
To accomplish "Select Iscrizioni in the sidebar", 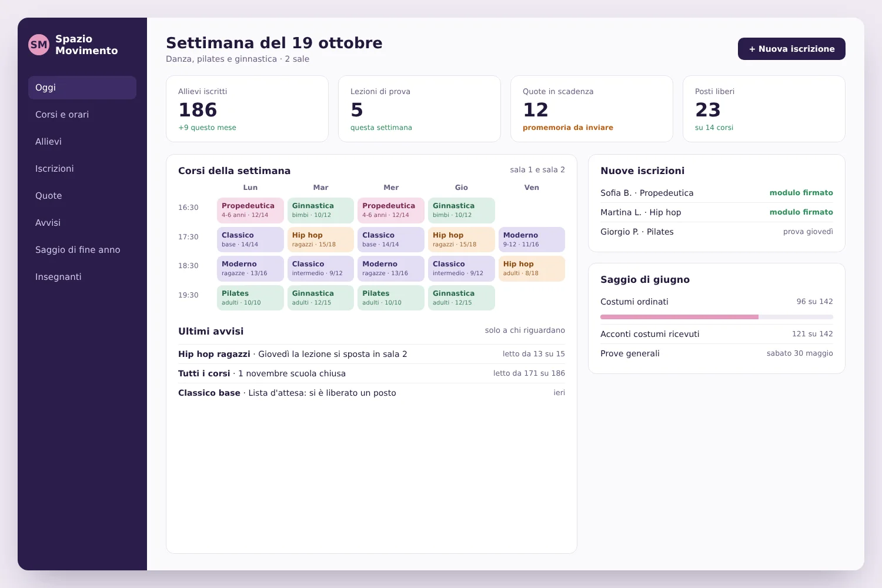I will [82, 169].
